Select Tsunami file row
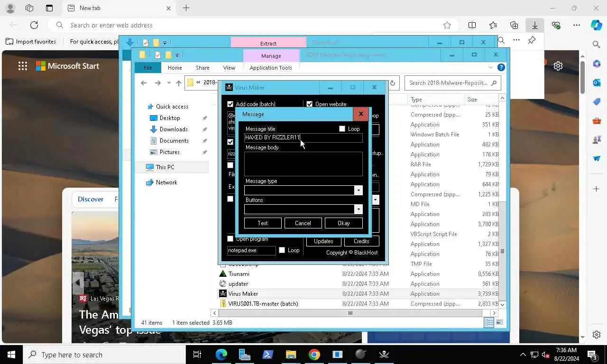 click(x=359, y=274)
